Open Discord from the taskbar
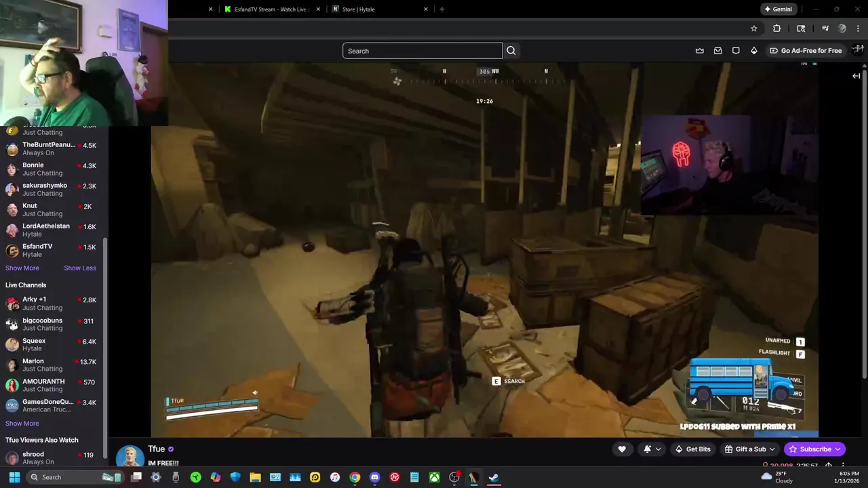 pos(374,477)
